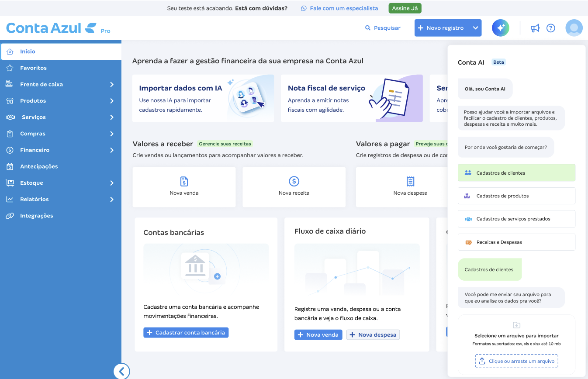
Task: Click the Financeiro dollar coin icon
Action: (x=10, y=150)
